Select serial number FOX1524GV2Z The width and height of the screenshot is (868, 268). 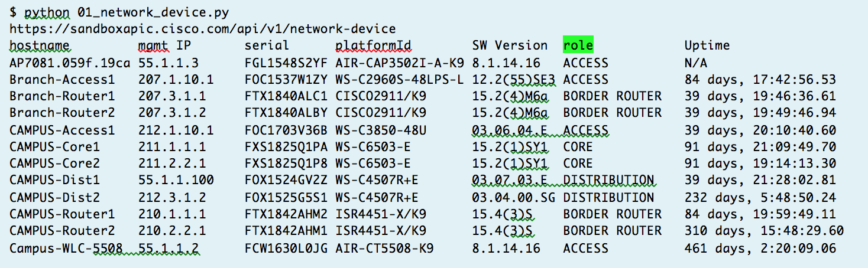286,179
